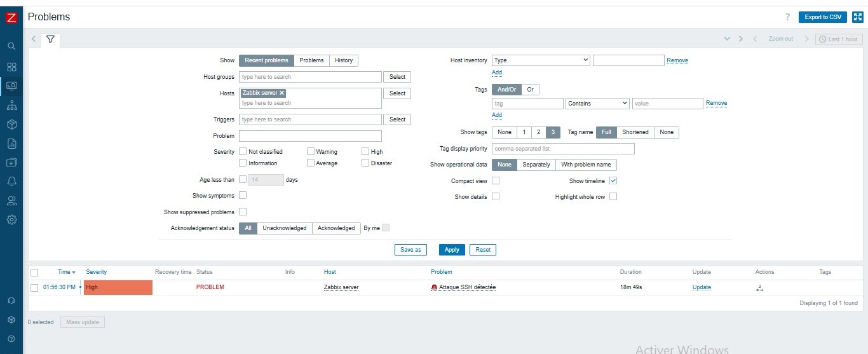Set tag name to Shortened

635,132
